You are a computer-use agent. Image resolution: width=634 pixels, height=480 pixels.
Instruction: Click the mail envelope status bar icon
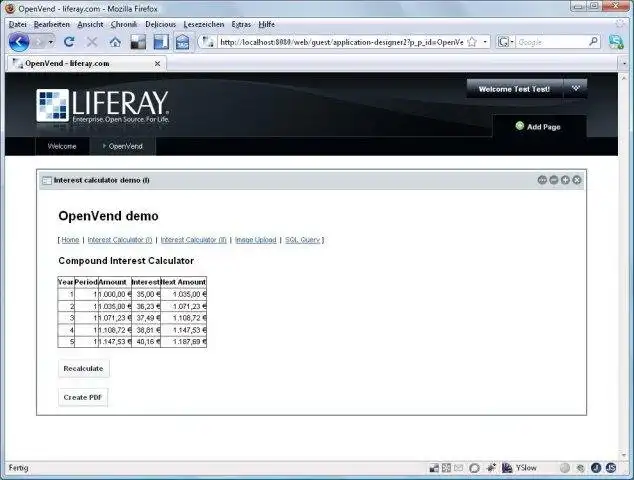458,468
